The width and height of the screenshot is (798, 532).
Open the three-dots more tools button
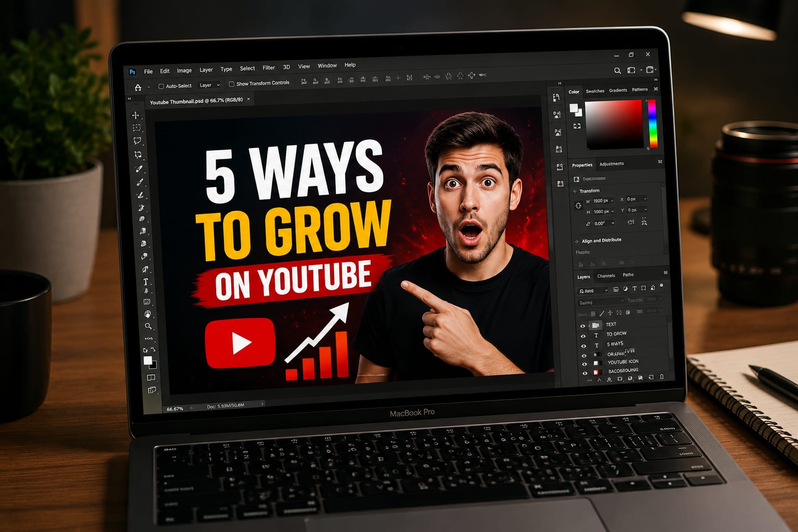pyautogui.click(x=149, y=338)
